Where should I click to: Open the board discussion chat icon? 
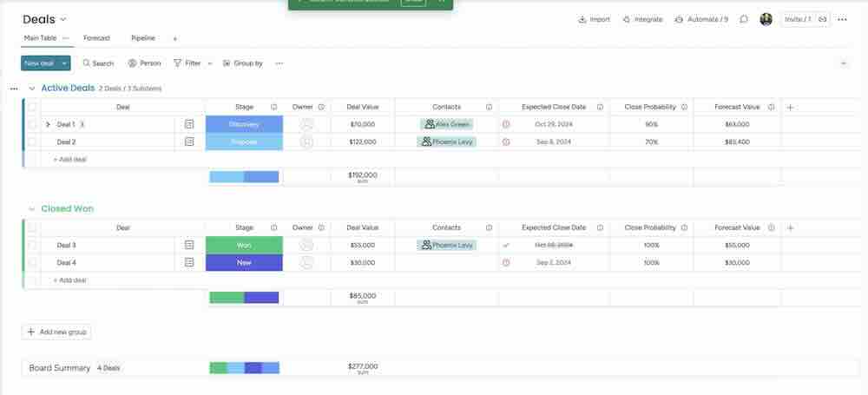click(744, 19)
